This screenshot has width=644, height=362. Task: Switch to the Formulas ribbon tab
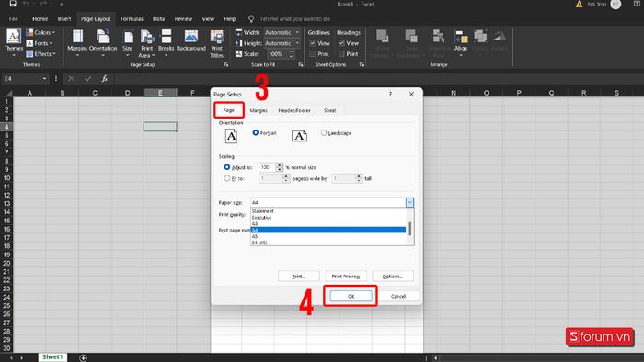132,19
